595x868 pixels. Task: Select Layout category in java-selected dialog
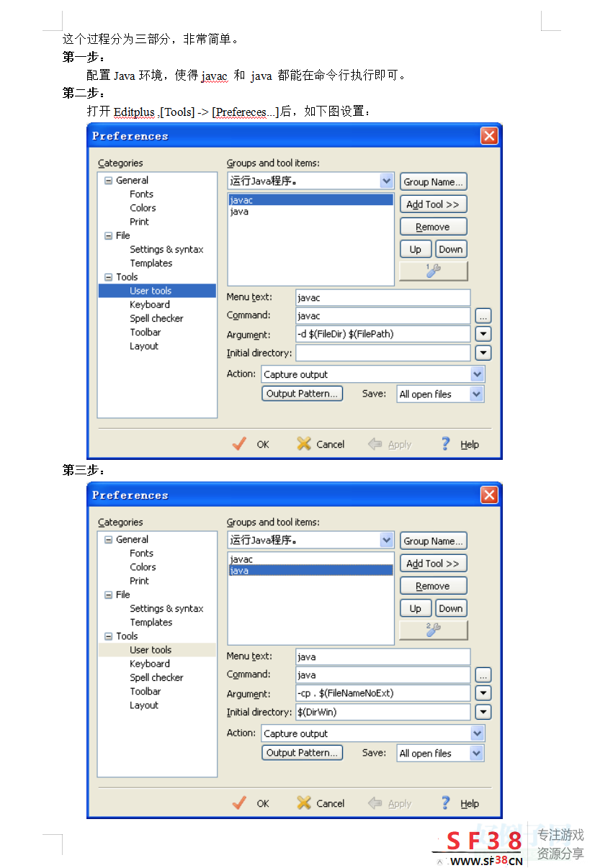pos(144,705)
